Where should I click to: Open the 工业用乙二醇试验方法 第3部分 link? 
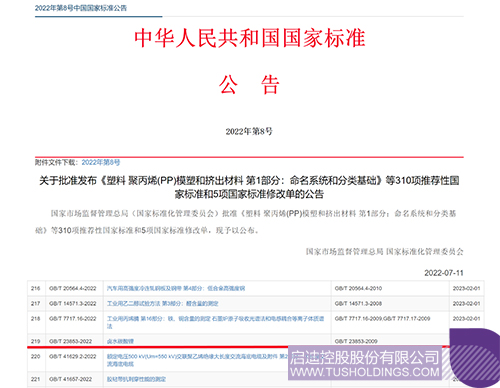(163, 304)
